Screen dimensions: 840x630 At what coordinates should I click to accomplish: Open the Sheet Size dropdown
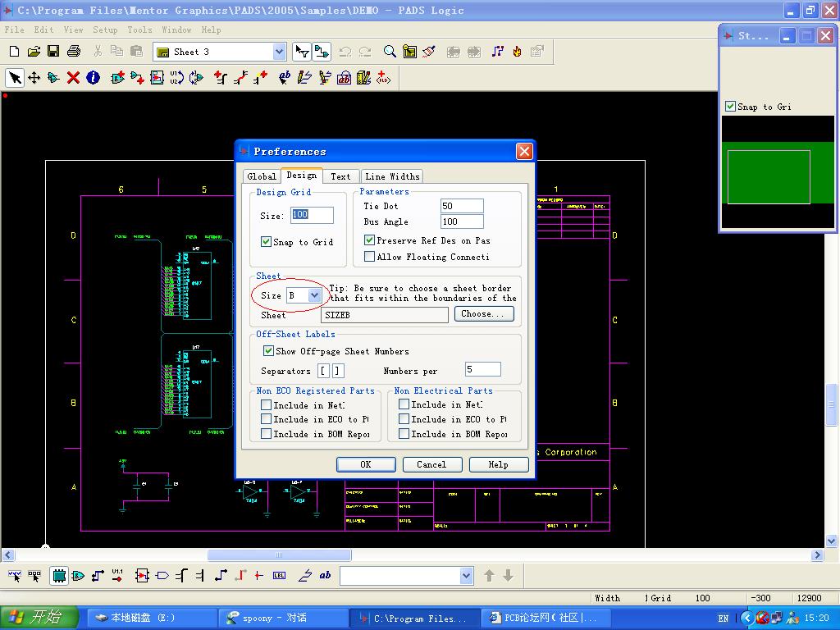pyautogui.click(x=314, y=295)
